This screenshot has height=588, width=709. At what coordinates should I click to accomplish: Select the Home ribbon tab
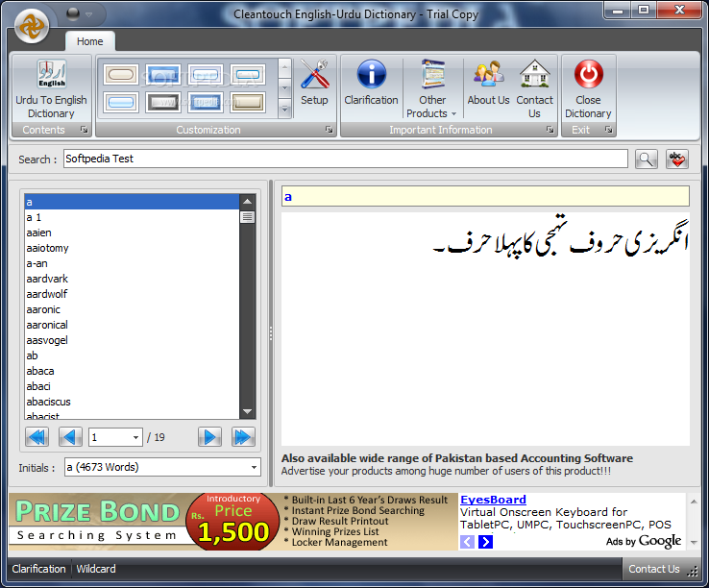coord(90,41)
